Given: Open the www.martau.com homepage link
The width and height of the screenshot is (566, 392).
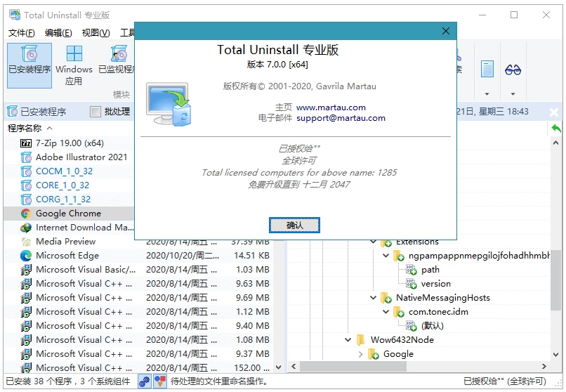Looking at the screenshot, I should (331, 107).
